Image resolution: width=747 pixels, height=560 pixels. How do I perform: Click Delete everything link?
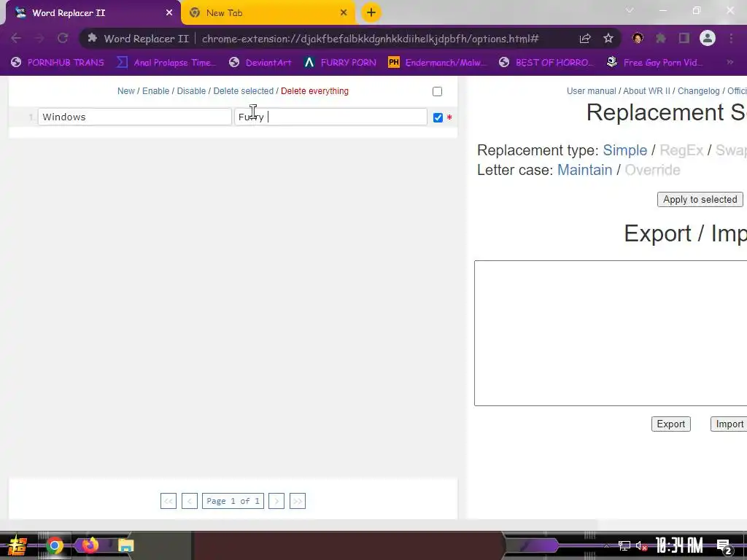pos(314,91)
